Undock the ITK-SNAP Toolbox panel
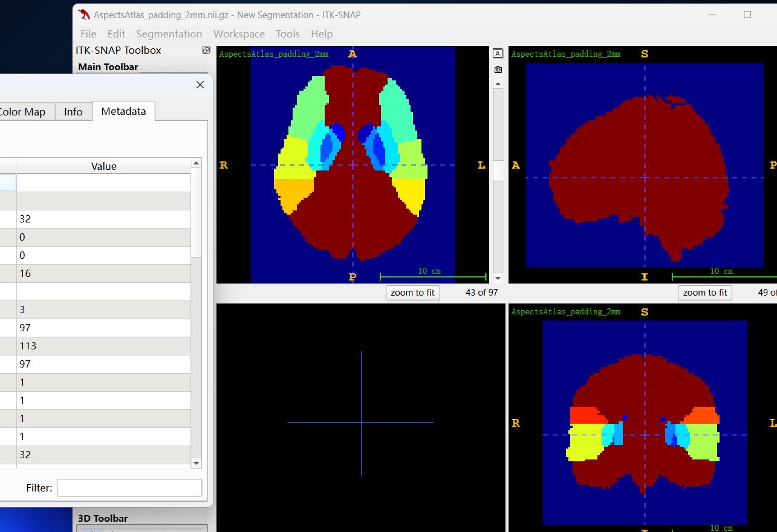 206,50
